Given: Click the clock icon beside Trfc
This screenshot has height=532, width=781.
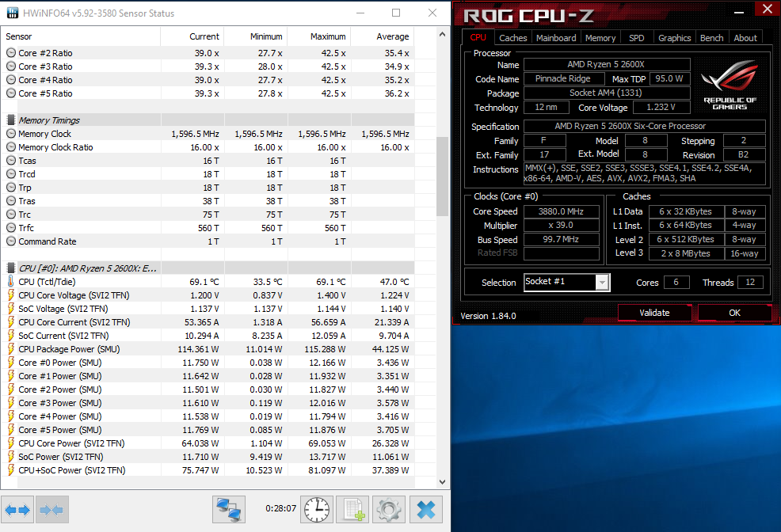Looking at the screenshot, I should click(11, 228).
